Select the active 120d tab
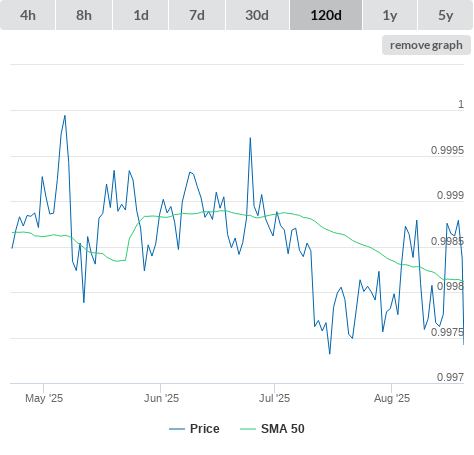The width and height of the screenshot is (474, 455). point(326,15)
